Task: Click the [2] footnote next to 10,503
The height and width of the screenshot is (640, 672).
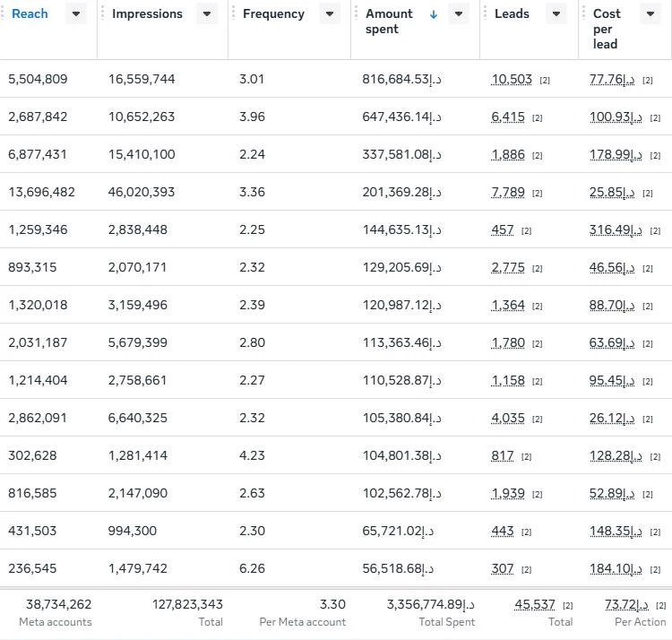Action: (x=545, y=81)
